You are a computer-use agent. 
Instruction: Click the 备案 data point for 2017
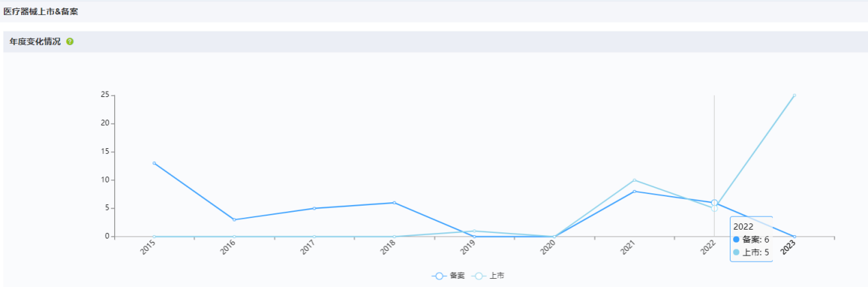point(314,208)
